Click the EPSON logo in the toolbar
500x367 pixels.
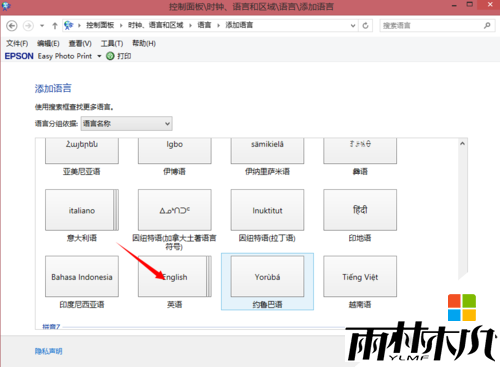19,56
